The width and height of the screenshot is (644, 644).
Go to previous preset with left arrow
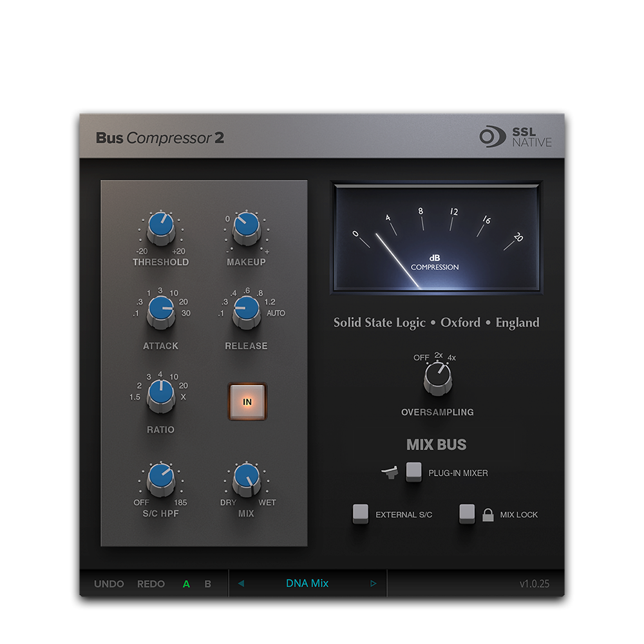pos(241,583)
